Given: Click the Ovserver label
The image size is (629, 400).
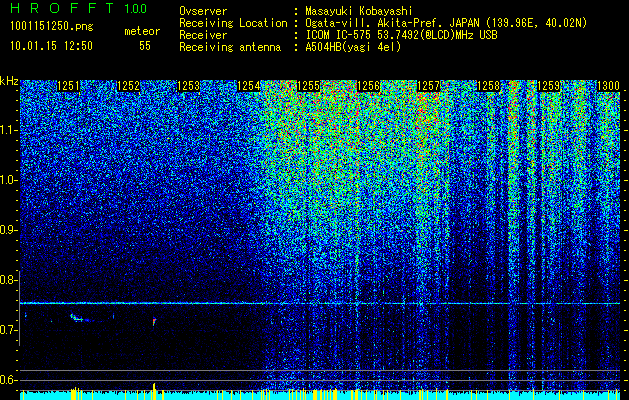Looking at the screenshot, I should [x=203, y=11].
